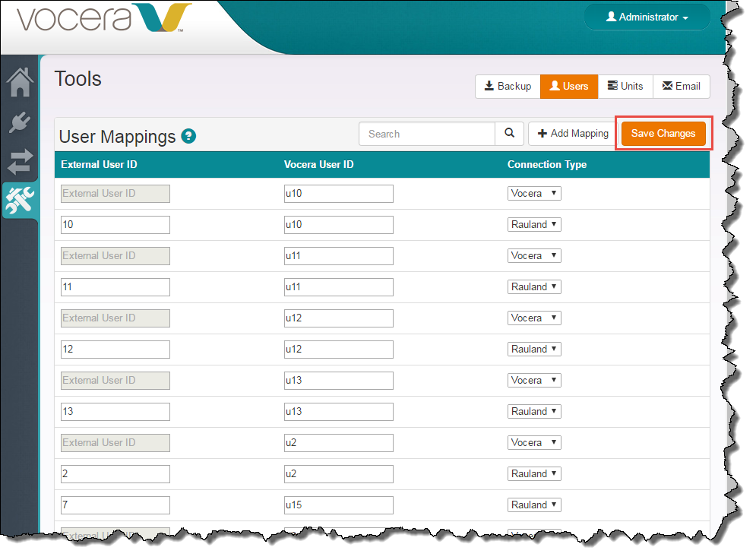Switch to the Units tab
The image size is (756, 560).
625,87
